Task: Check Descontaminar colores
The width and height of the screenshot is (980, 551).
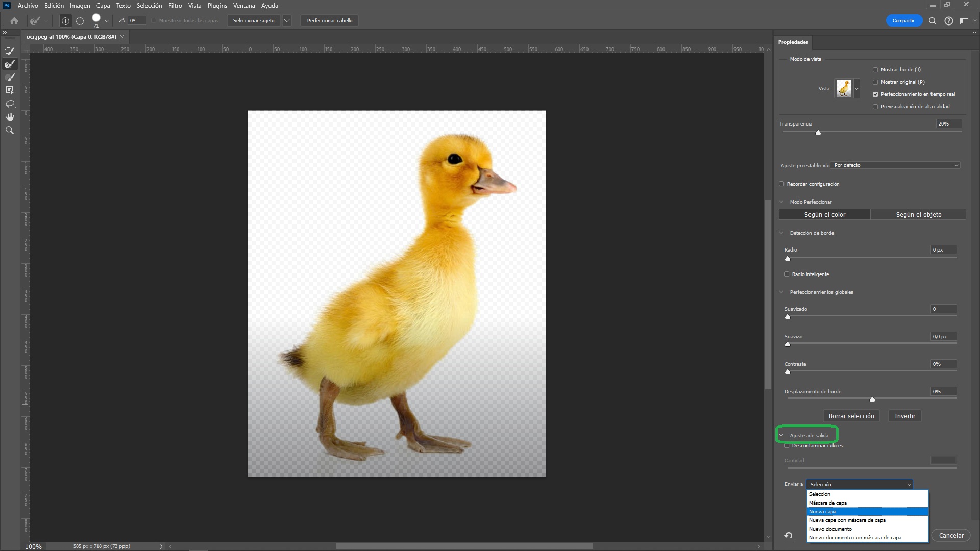Action: click(x=787, y=446)
